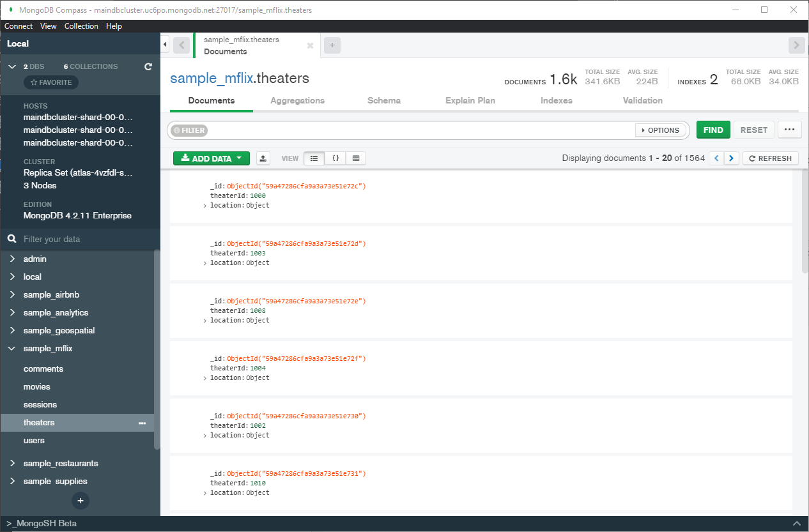
Task: Go to next page of documents
Action: coord(731,158)
